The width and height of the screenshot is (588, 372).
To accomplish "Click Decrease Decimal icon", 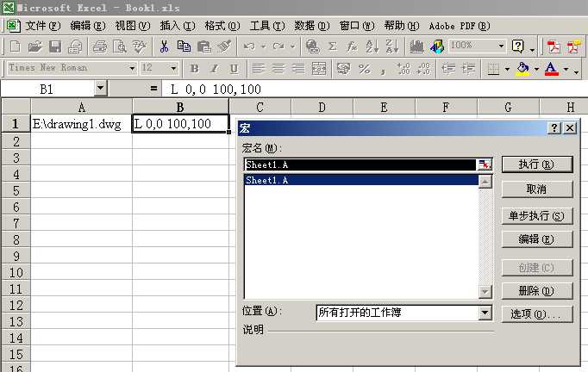I will [423, 69].
